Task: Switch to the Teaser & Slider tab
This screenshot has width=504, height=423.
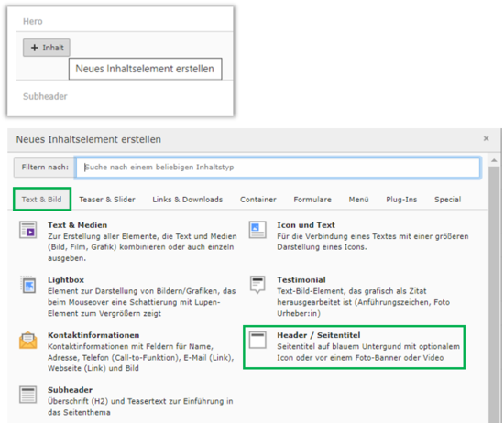Action: pyautogui.click(x=107, y=200)
